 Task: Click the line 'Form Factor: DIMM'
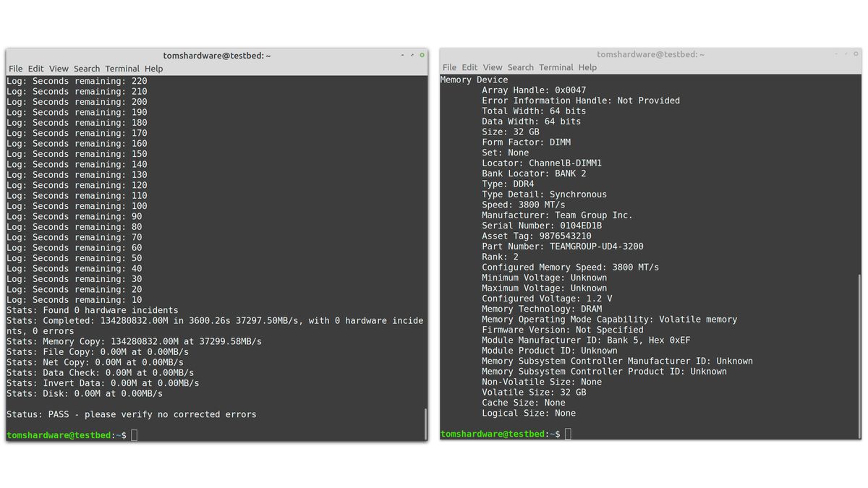point(527,142)
